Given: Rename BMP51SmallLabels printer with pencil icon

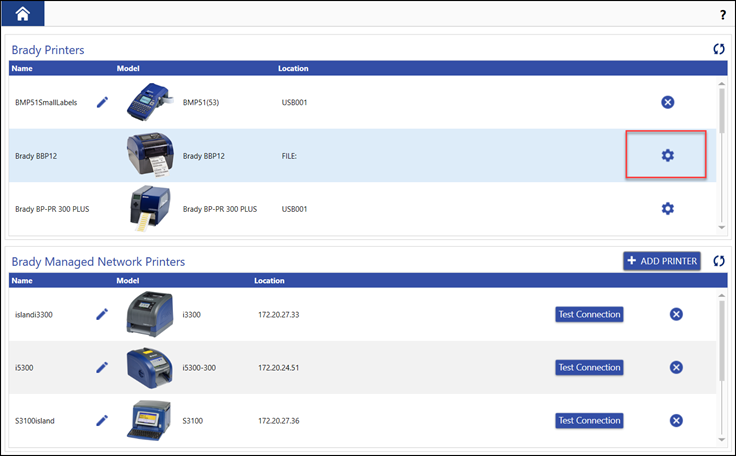Looking at the screenshot, I should click(x=102, y=102).
